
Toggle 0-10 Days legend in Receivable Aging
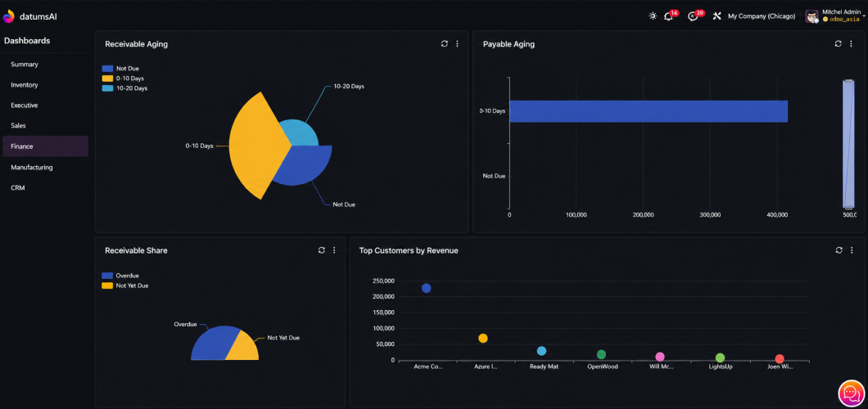tap(122, 79)
